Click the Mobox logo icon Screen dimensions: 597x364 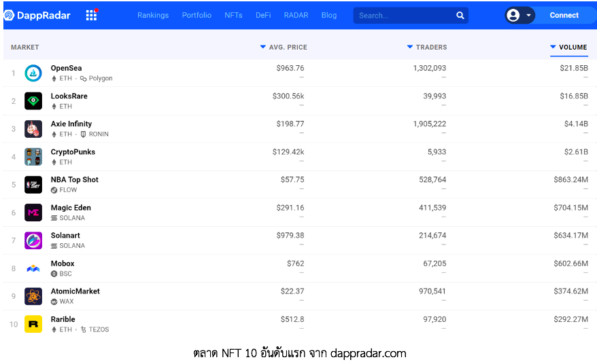tap(33, 268)
